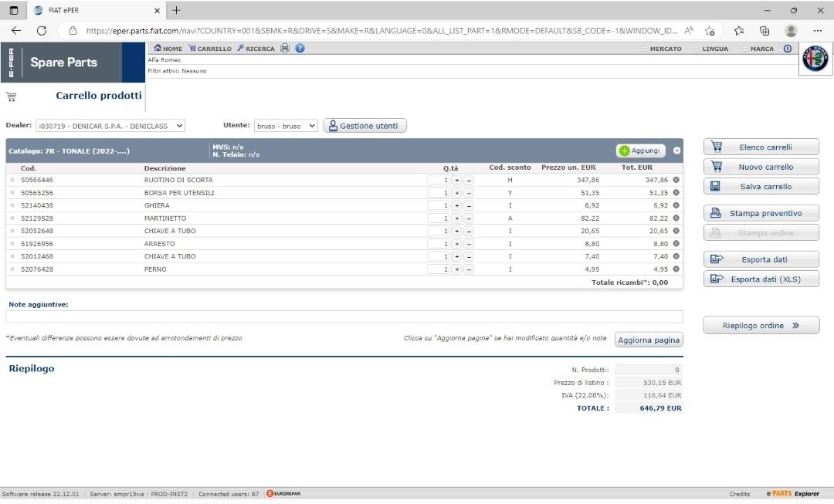The width and height of the screenshot is (834, 504).
Task: Increase quantity of PERNO
Action: [456, 269]
